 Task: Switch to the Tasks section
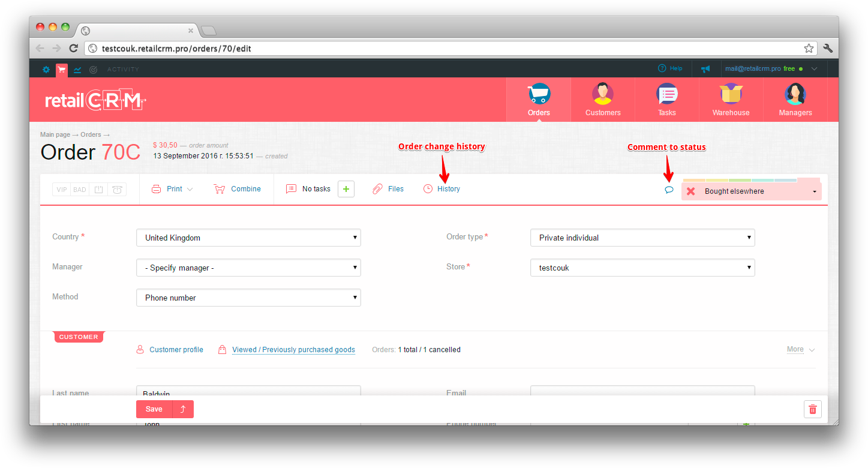(x=666, y=100)
